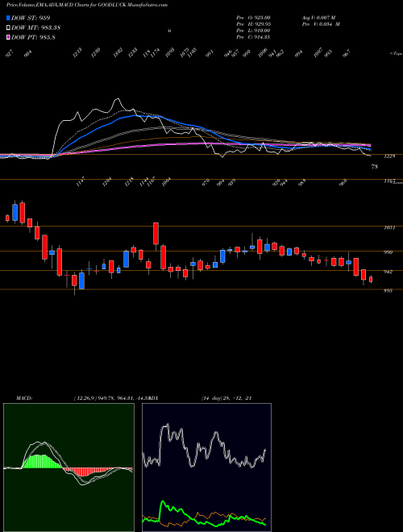Click the red MACD histogram bars
This screenshot has height=532, width=403.
[89, 471]
